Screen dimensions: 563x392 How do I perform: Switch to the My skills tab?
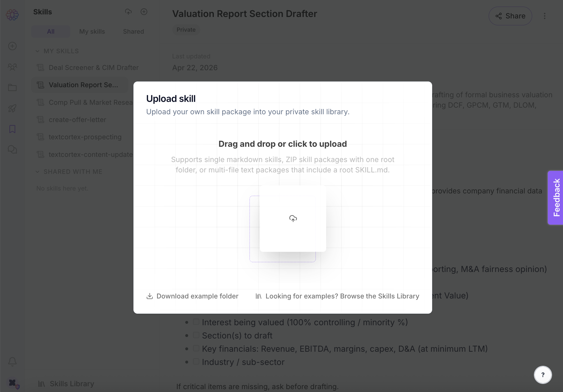pyautogui.click(x=92, y=31)
